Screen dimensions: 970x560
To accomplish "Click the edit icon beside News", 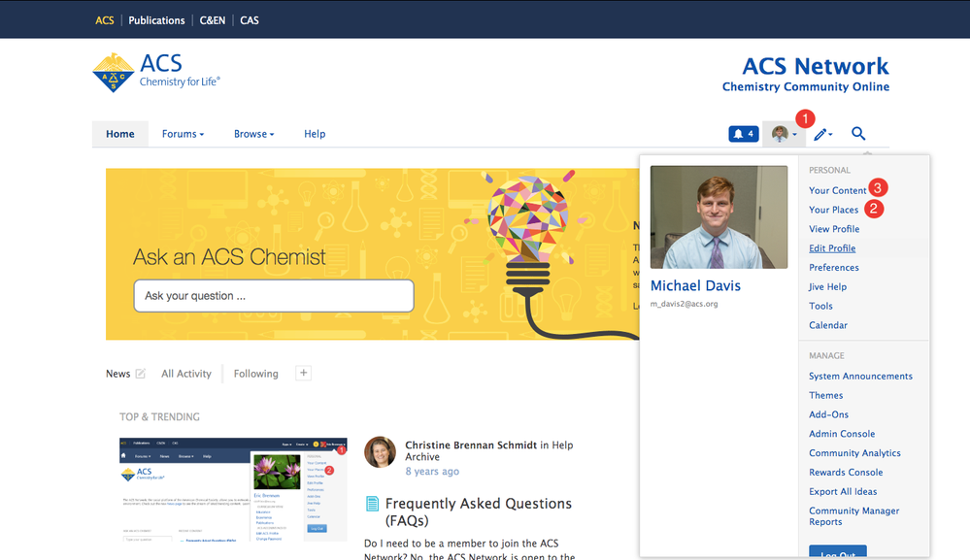I will pos(141,374).
